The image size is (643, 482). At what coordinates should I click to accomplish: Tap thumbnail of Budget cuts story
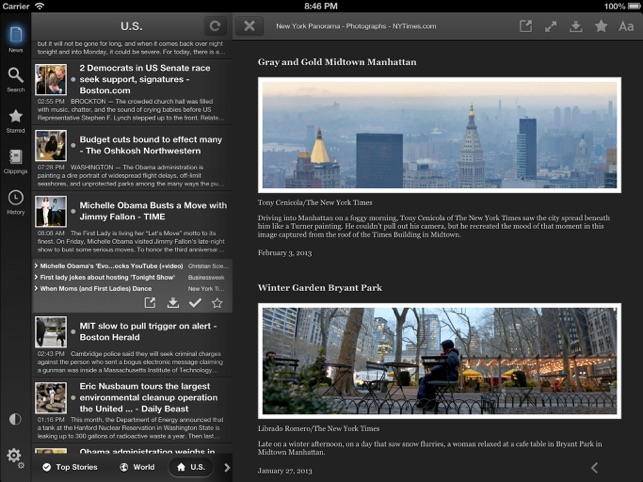[51, 146]
